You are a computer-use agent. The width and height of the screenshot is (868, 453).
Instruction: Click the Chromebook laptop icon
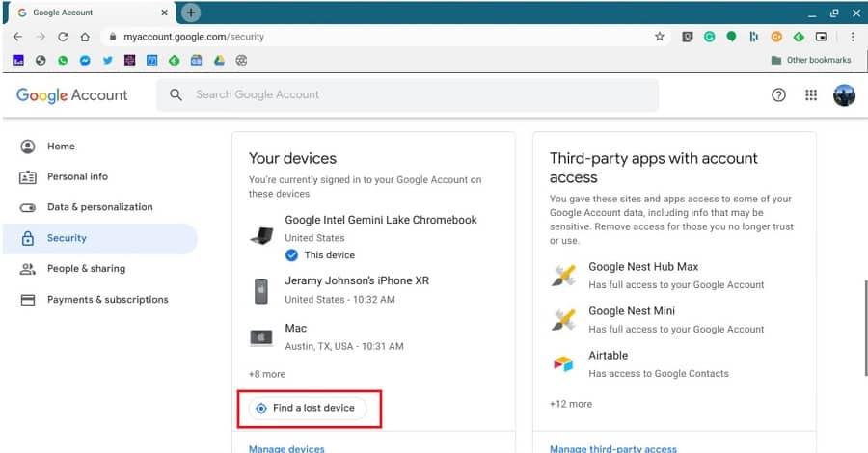pos(261,236)
